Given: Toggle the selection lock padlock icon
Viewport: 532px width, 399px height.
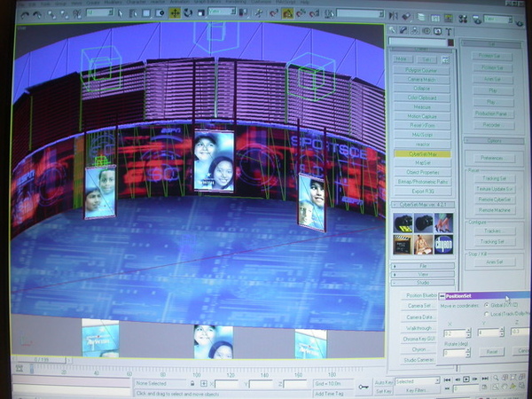Looking at the screenshot, I should coord(192,383).
